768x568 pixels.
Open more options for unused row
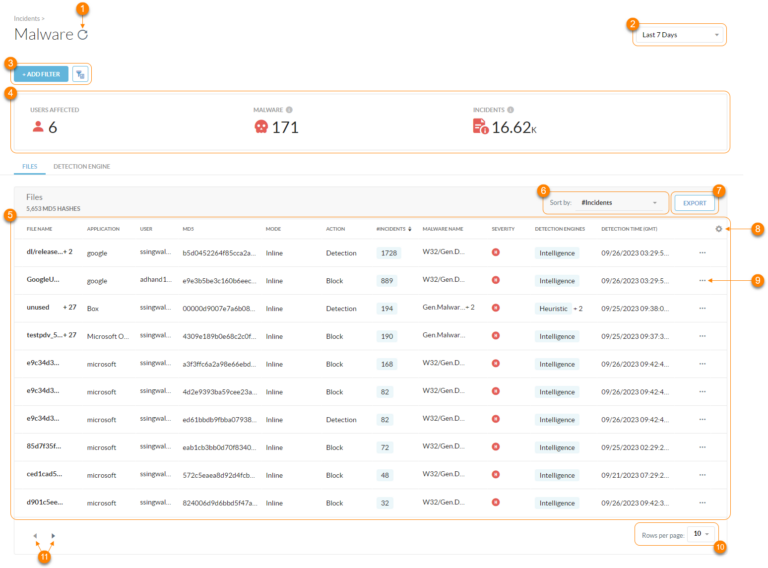702,308
